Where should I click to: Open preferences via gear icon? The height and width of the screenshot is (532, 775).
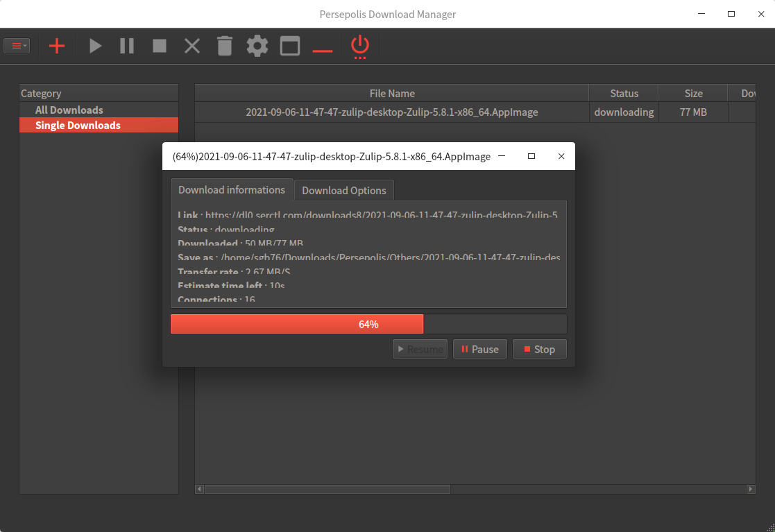pos(257,46)
